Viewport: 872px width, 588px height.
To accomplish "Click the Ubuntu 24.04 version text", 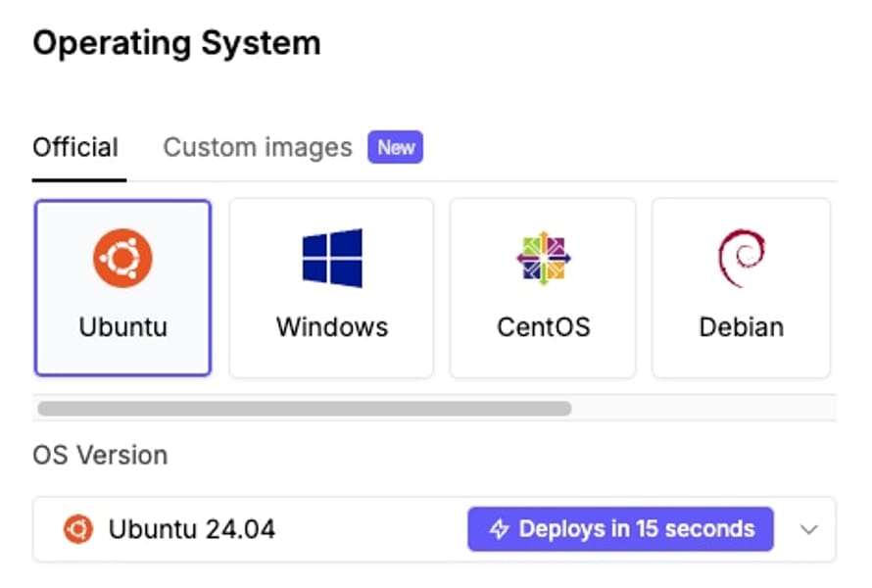I will 192,529.
